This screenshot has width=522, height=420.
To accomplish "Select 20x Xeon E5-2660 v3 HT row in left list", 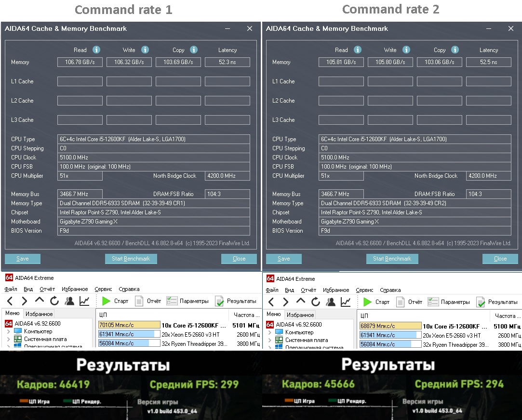I will pos(179,334).
